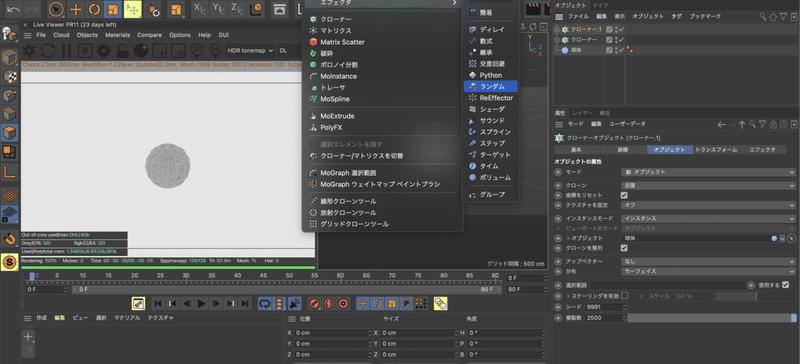This screenshot has height=364, width=800.
Task: Open Live Viewer Objects menu
Action: [x=87, y=35]
